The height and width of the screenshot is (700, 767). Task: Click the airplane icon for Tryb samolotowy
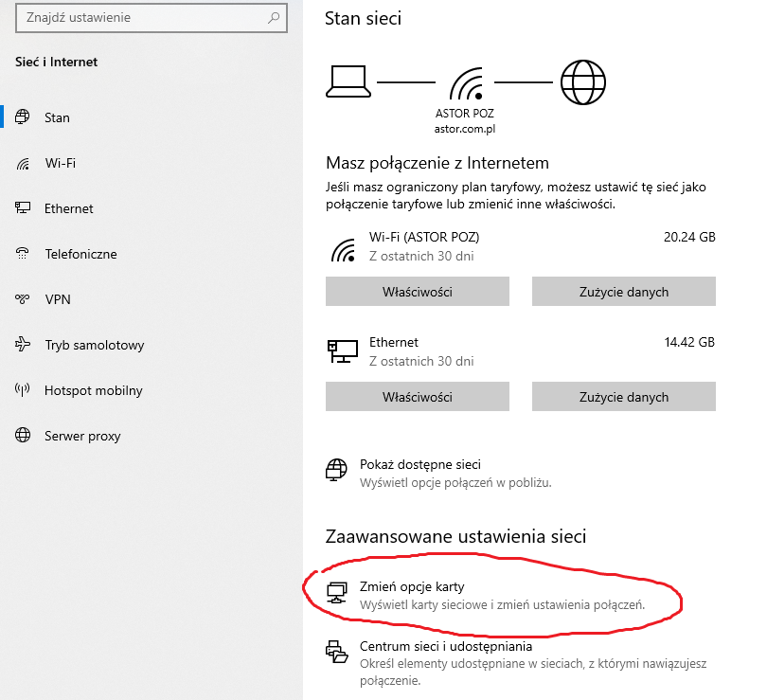[x=23, y=345]
